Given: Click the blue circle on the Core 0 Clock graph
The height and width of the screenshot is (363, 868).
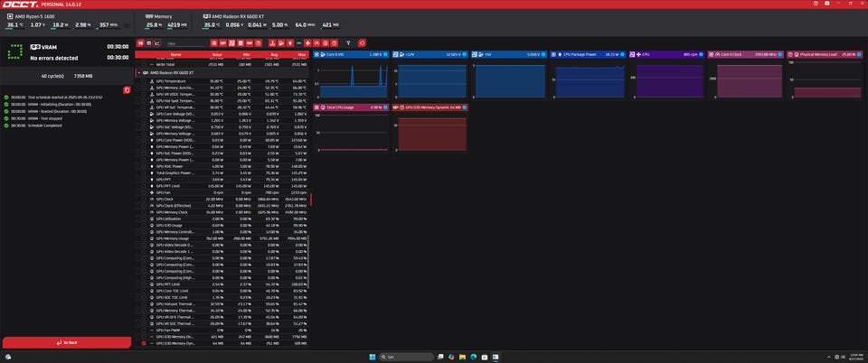Looking at the screenshot, I should (x=780, y=54).
